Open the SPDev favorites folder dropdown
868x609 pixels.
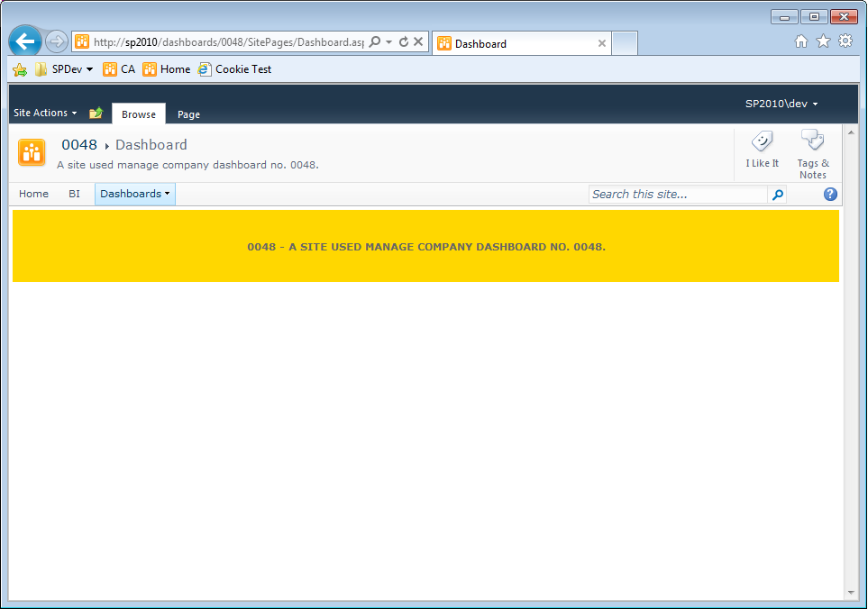pyautogui.click(x=63, y=68)
